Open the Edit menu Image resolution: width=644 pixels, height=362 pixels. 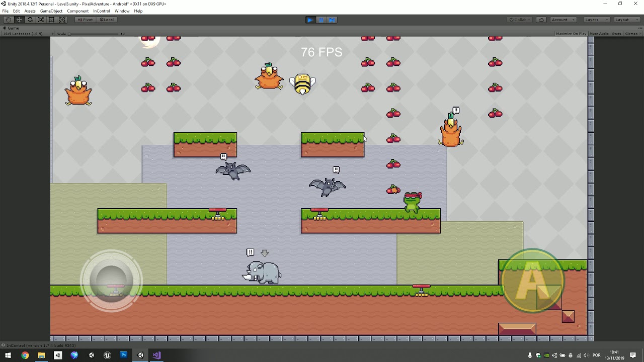(17, 11)
